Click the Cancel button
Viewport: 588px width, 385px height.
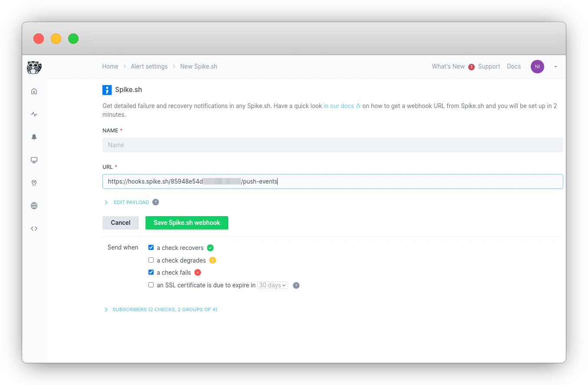(x=121, y=223)
